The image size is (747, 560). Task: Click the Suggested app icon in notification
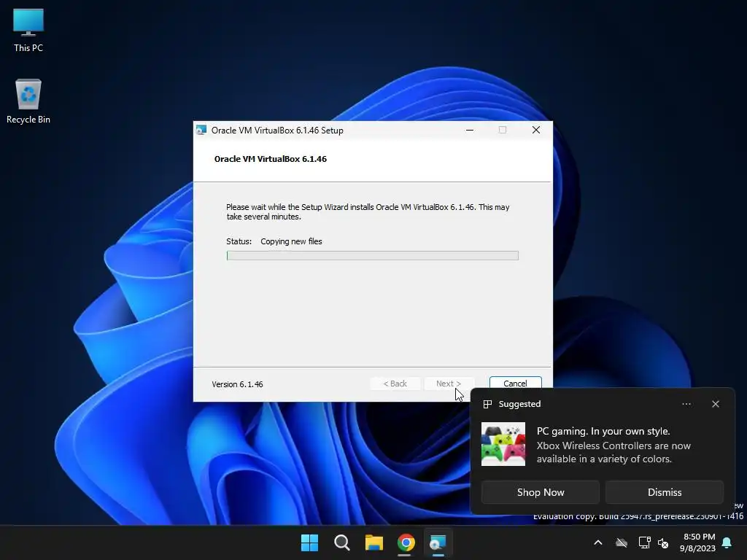point(487,404)
